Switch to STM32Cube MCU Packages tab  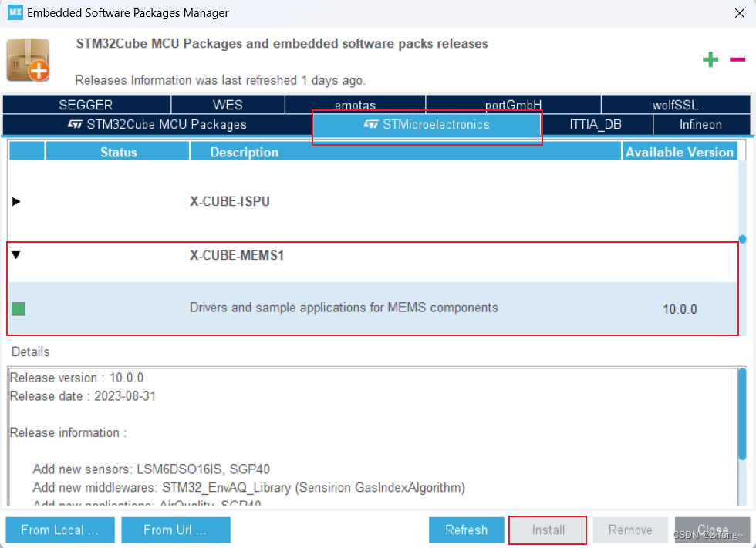point(157,125)
